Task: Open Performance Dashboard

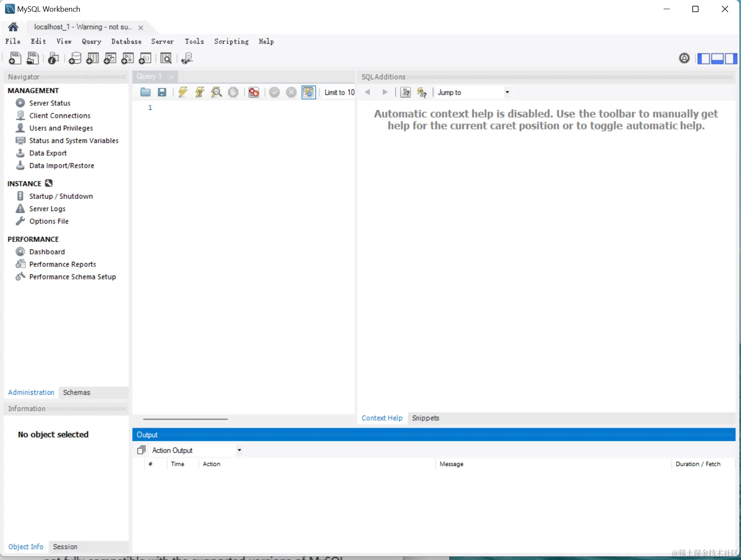Action: (x=47, y=252)
